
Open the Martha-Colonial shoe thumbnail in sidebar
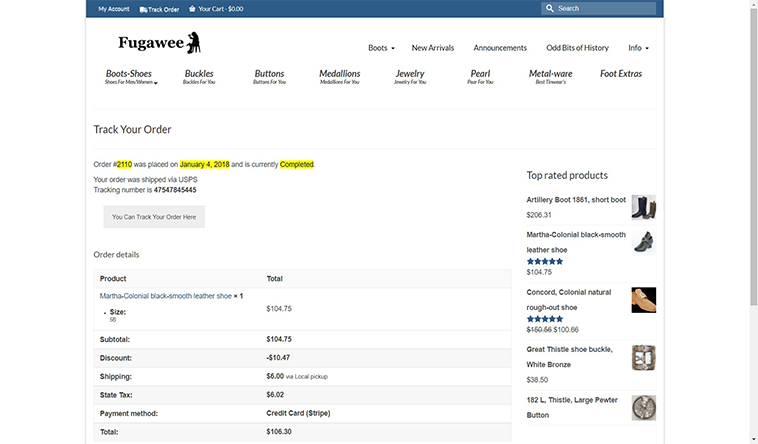[644, 242]
